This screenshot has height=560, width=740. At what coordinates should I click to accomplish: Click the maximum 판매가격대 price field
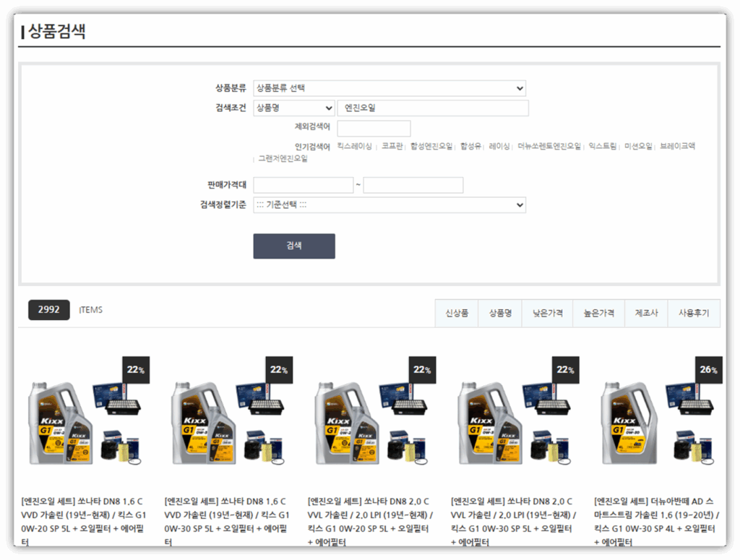(413, 186)
